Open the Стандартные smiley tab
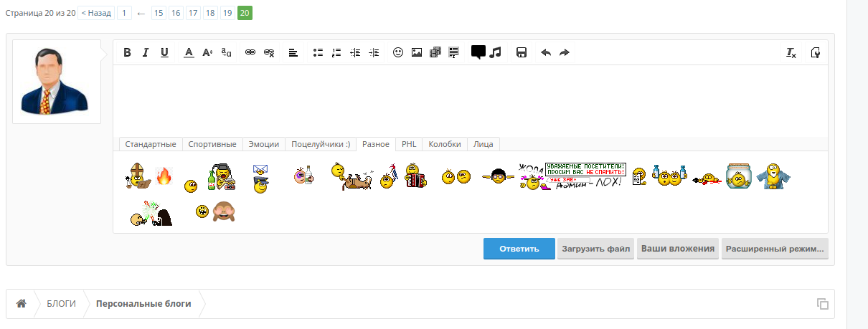Image resolution: width=868 pixels, height=329 pixels. (151, 144)
